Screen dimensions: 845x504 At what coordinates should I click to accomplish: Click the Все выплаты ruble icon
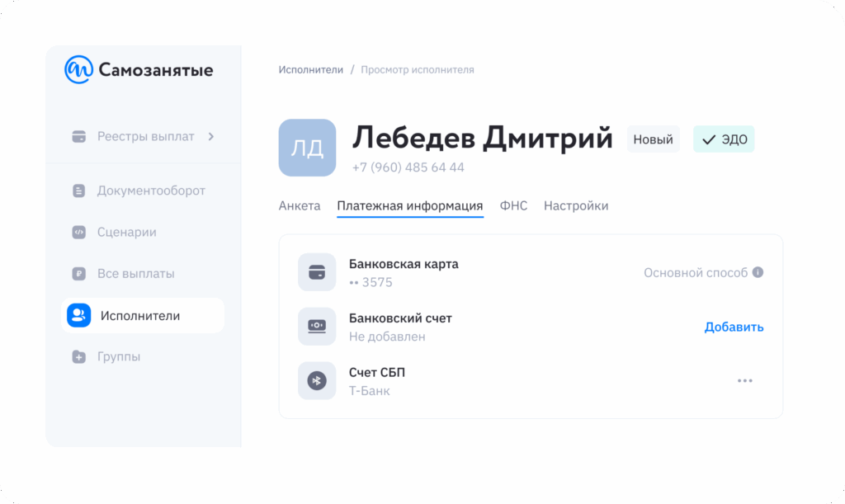click(x=79, y=274)
